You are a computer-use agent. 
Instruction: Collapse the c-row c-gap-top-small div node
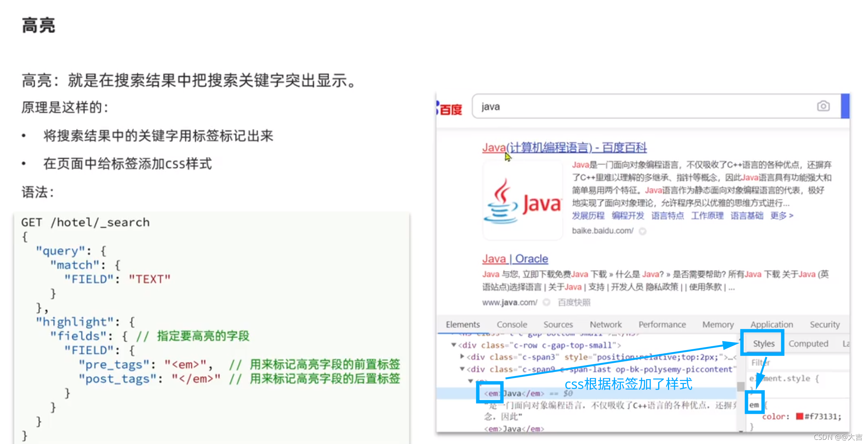coord(454,345)
